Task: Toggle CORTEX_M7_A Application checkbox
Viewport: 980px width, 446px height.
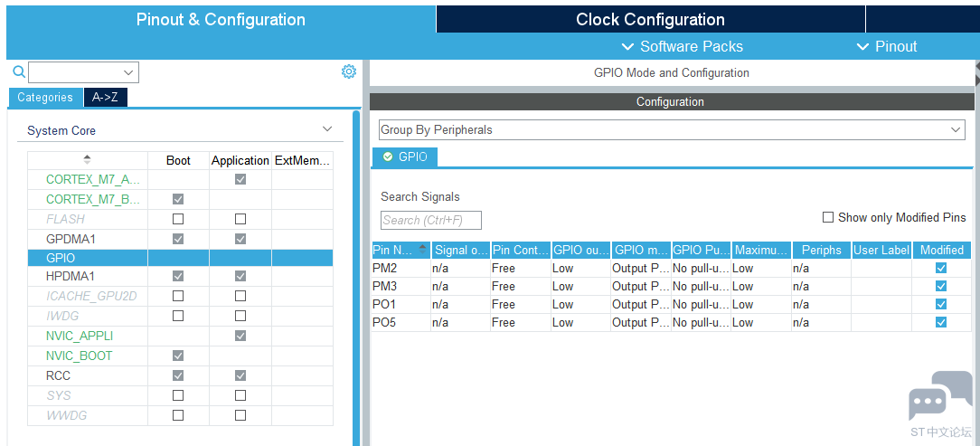Action: [240, 179]
